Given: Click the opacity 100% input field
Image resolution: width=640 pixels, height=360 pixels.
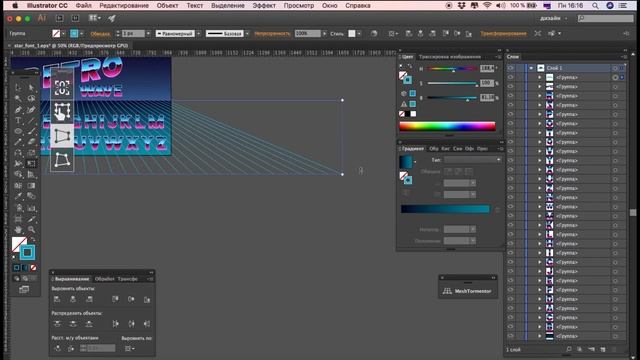Looking at the screenshot, I should pos(307,33).
